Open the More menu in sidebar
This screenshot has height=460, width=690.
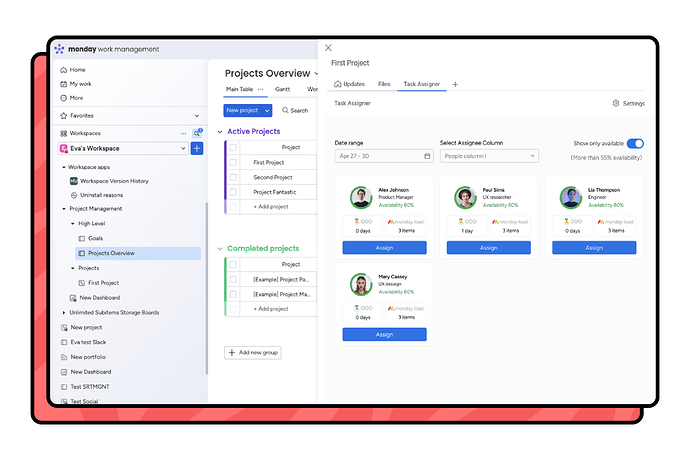coord(72,98)
